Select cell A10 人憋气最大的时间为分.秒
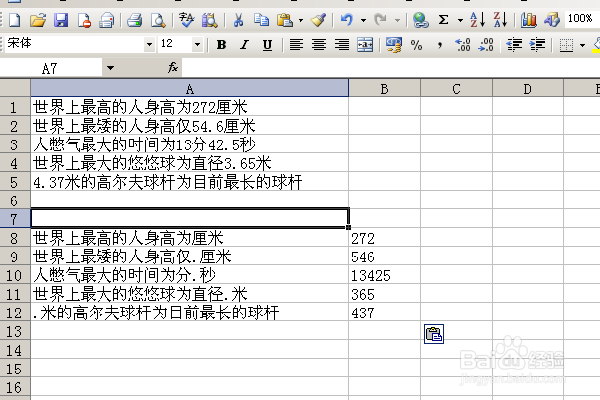Screen dimensions: 600x400 (189, 275)
